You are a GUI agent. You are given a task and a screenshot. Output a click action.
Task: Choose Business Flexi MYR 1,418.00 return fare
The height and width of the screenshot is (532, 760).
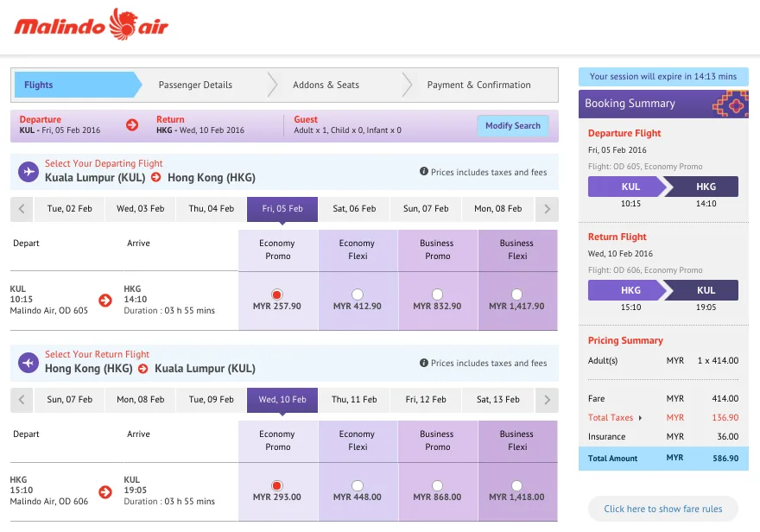click(516, 485)
